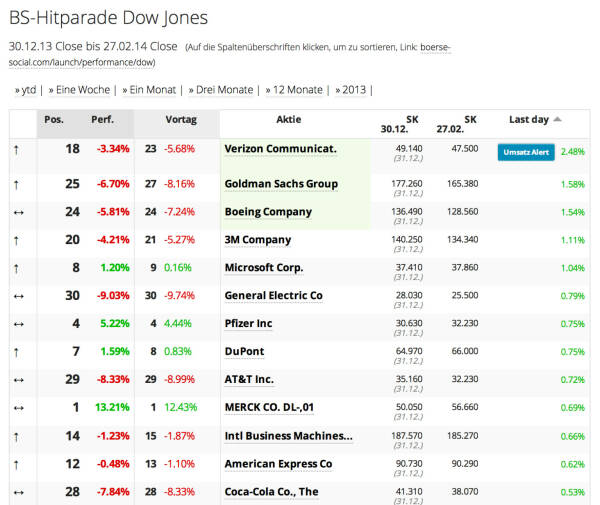The width and height of the screenshot is (600, 505).
Task: Click the Pfizer Inc link
Action: 248,324
